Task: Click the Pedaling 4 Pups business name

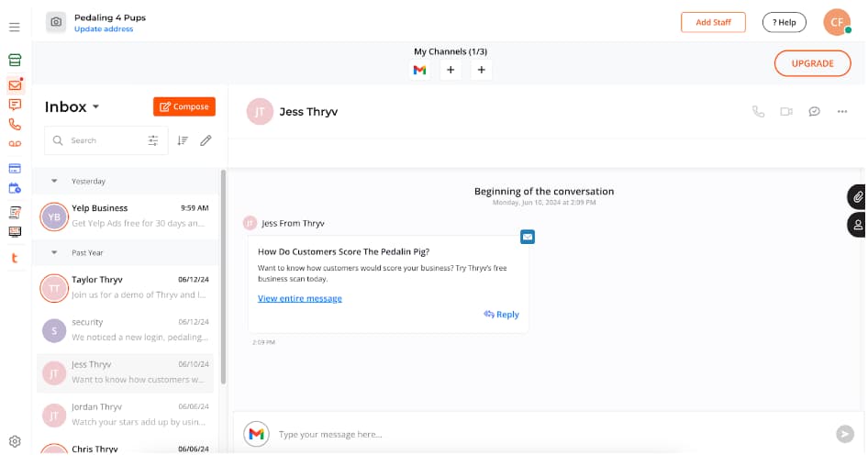Action: point(110,17)
